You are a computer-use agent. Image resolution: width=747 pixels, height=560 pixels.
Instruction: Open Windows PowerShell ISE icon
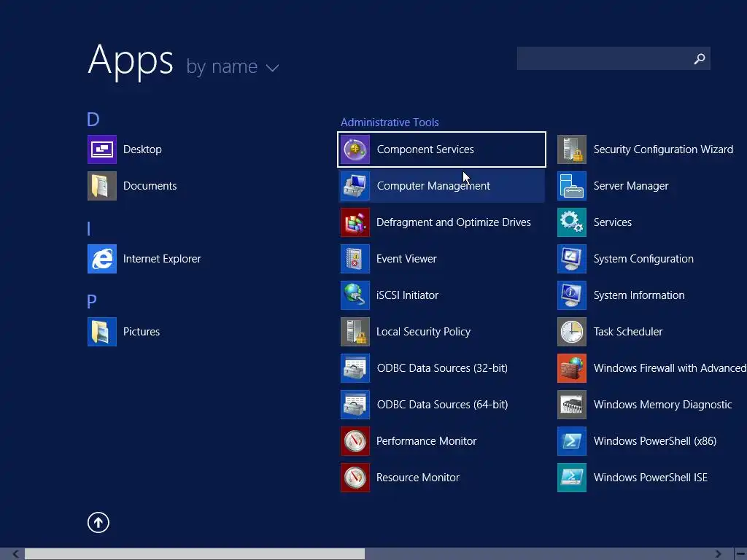pyautogui.click(x=572, y=478)
